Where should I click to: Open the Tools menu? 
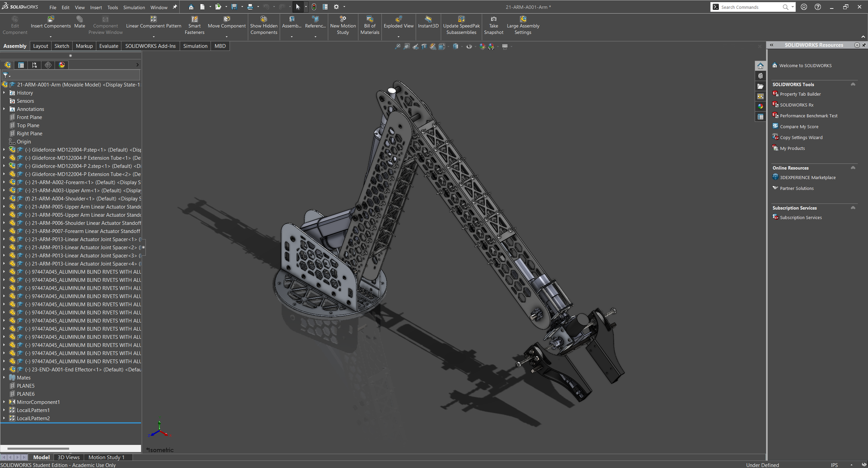(112, 7)
